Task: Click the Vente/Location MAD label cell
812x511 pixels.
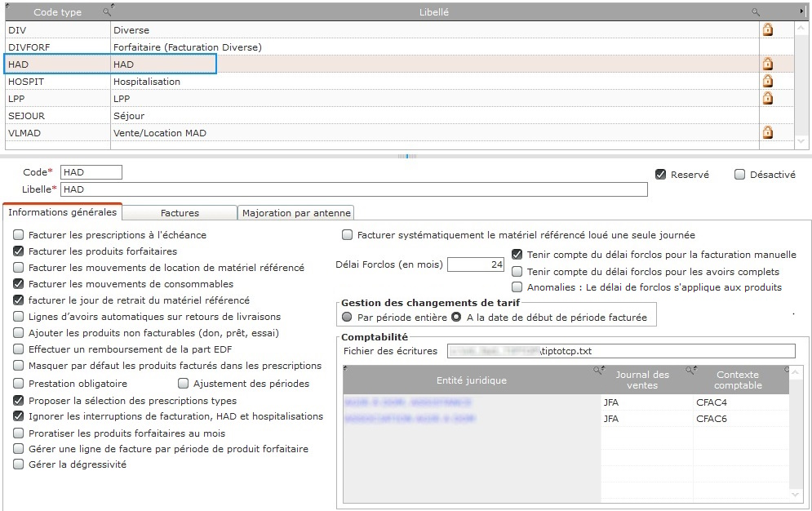Action: [435, 132]
